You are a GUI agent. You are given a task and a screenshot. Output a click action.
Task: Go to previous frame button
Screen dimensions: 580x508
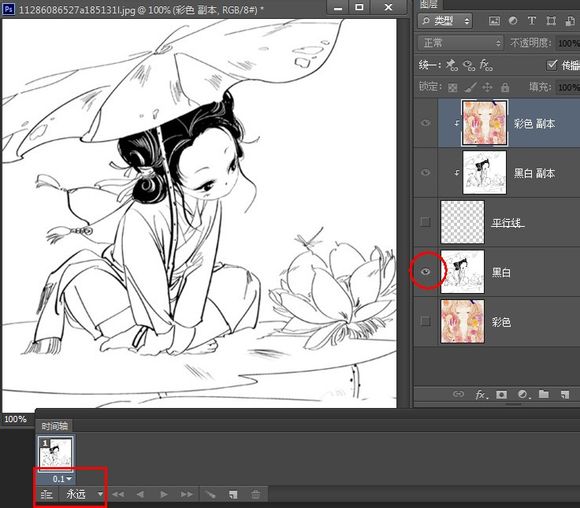(141, 494)
